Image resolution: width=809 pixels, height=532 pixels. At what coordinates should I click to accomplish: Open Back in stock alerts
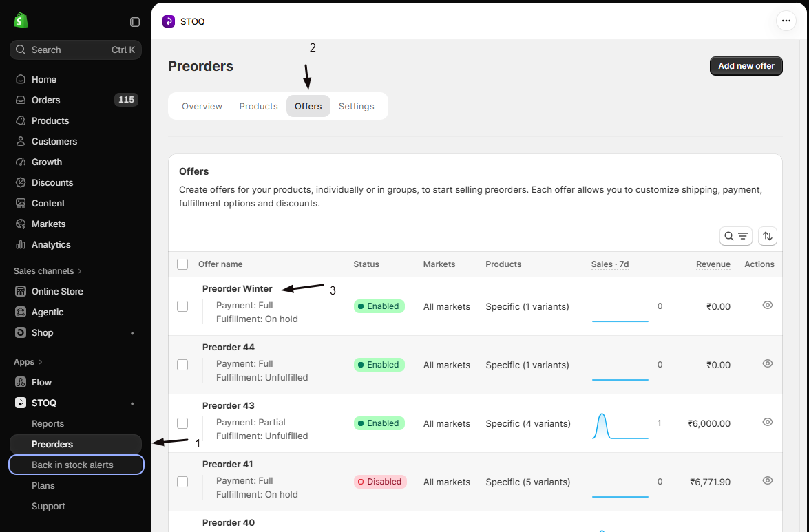click(76, 465)
